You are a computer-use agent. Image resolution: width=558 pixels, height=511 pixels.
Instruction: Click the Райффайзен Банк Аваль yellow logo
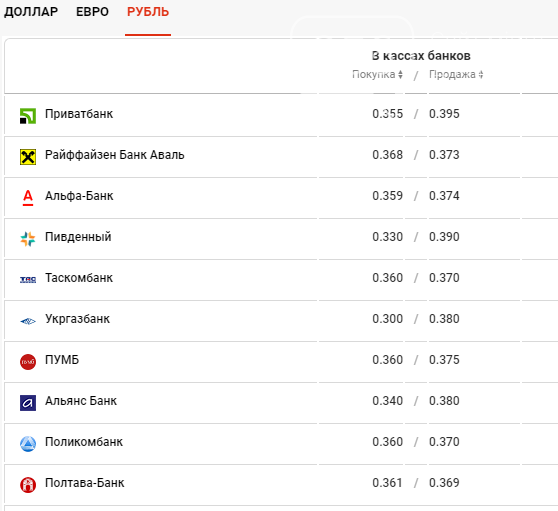pyautogui.click(x=28, y=157)
